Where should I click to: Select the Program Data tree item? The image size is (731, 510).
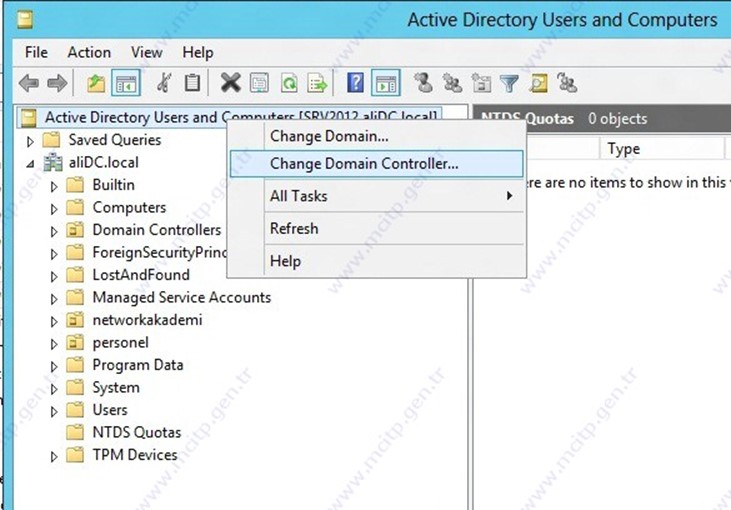click(138, 365)
